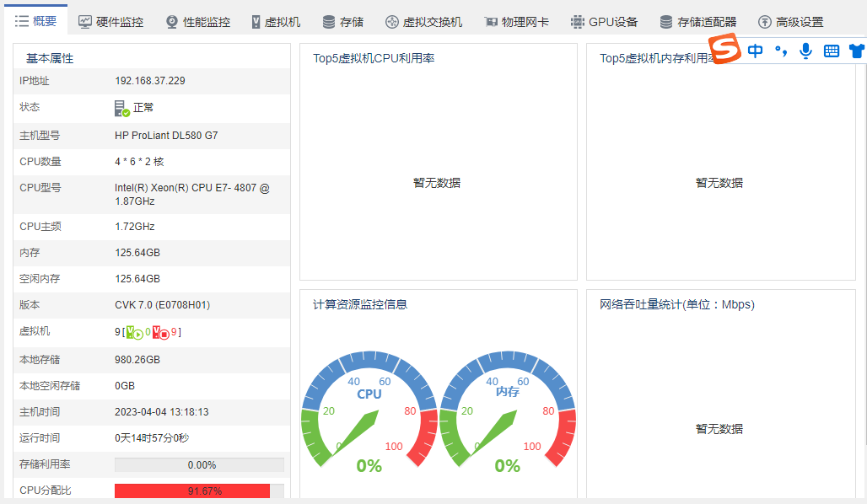This screenshot has width=867, height=504.
Task: Switch to the 硬件监控 tab
Action: coord(110,22)
